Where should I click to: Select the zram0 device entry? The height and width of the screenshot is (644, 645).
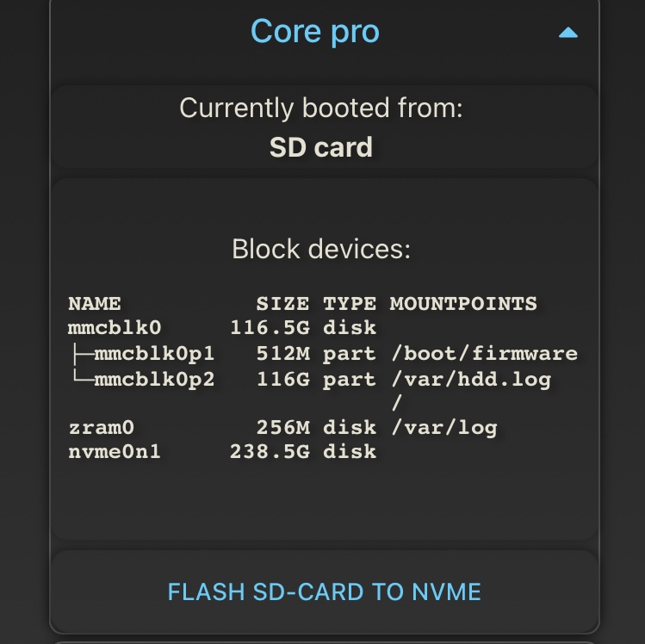click(101, 427)
